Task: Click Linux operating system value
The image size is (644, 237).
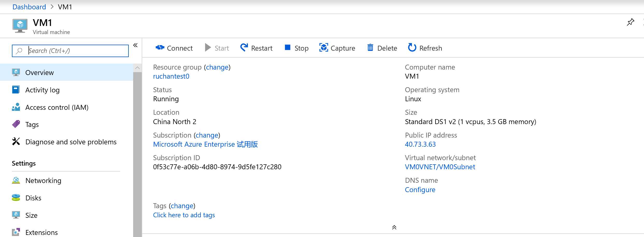Action: tap(413, 99)
